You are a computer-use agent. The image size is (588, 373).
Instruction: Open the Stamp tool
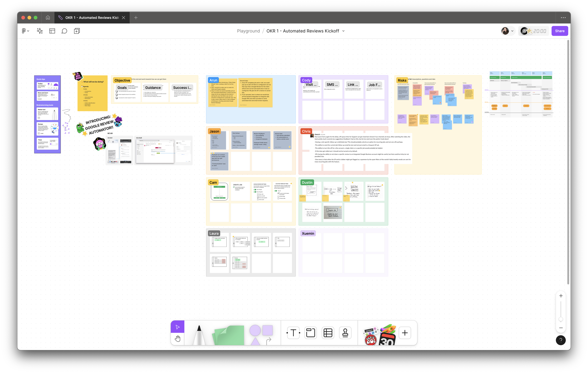click(345, 333)
